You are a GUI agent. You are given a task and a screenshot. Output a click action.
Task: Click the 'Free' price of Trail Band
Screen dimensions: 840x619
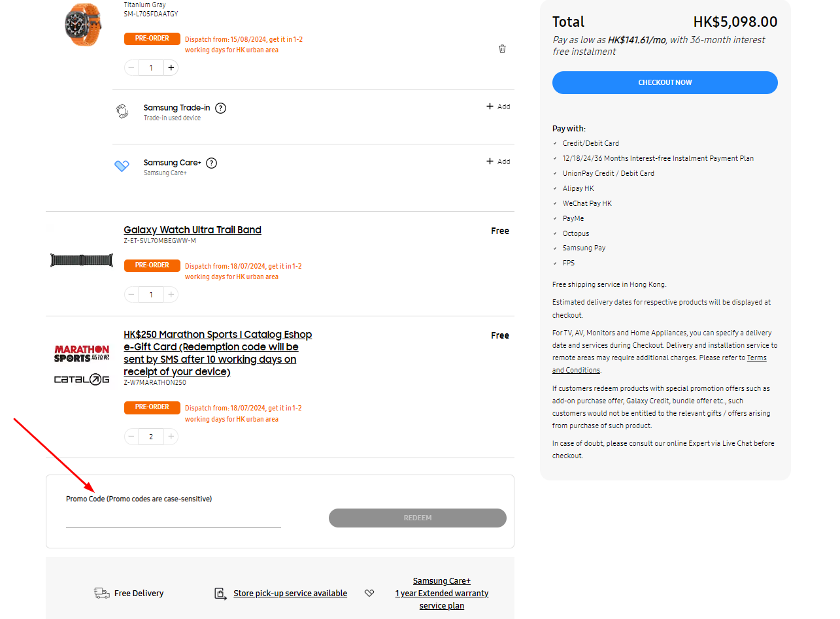pyautogui.click(x=500, y=231)
